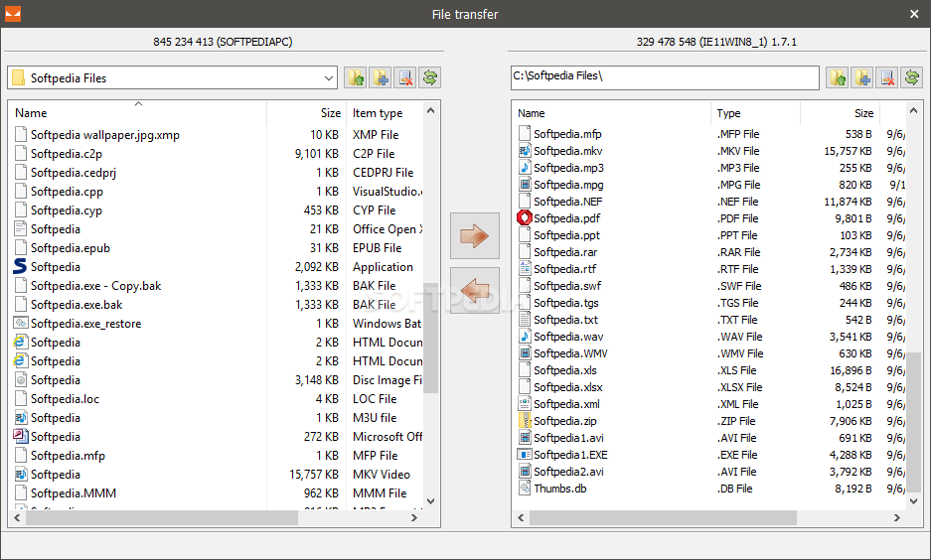This screenshot has width=931, height=560.
Task: Click the remote pane horizontal scroll right arrow
Action: [x=896, y=518]
